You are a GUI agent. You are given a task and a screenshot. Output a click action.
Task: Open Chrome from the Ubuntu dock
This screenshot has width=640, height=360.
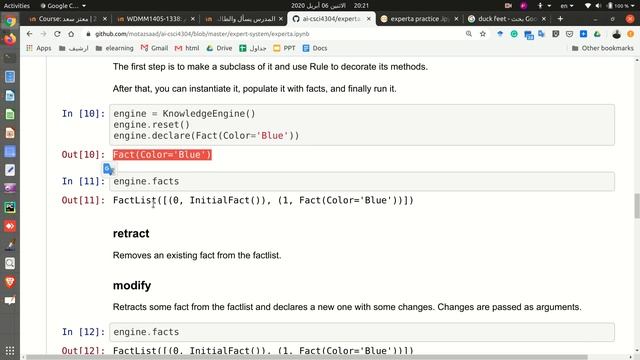point(10,21)
